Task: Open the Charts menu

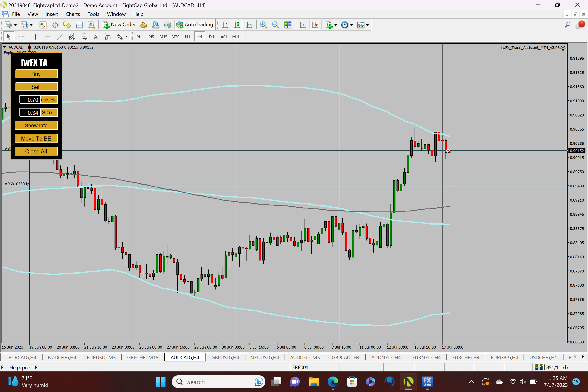Action: coord(72,14)
